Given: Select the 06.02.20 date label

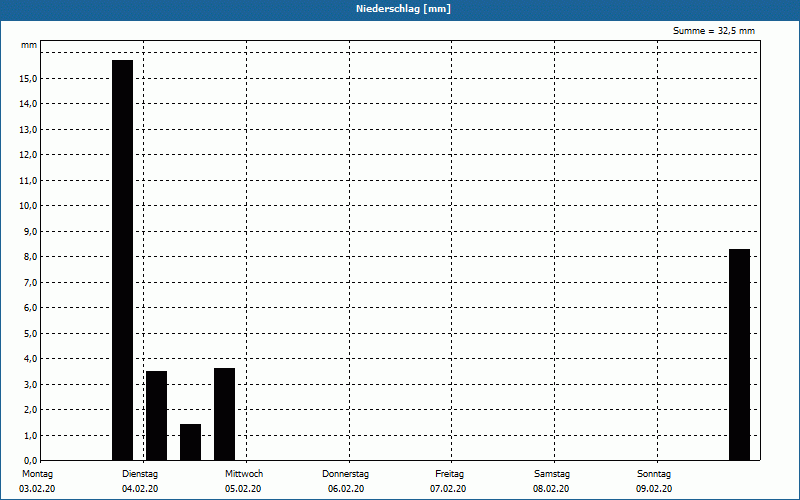Looking at the screenshot, I should (346, 489).
